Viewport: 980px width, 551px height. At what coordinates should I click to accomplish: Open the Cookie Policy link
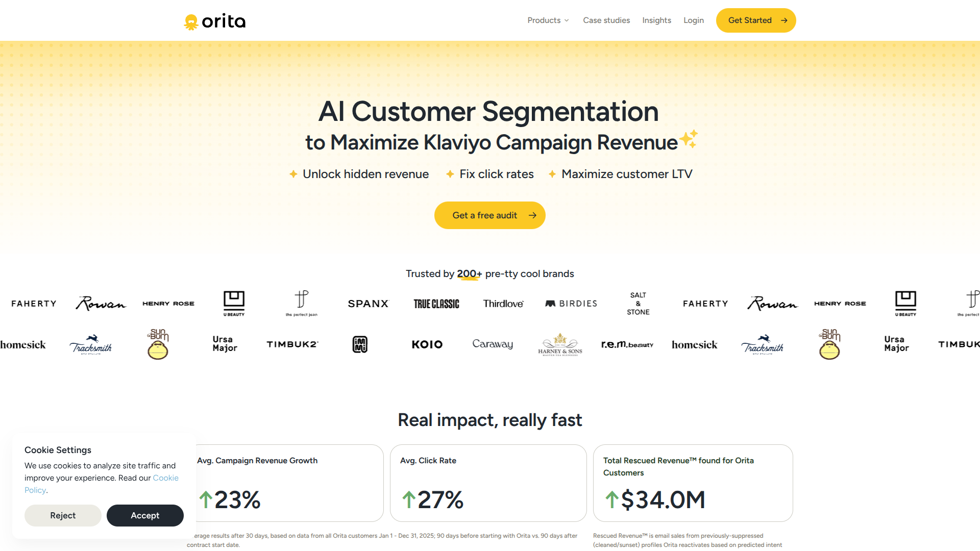pos(166,478)
